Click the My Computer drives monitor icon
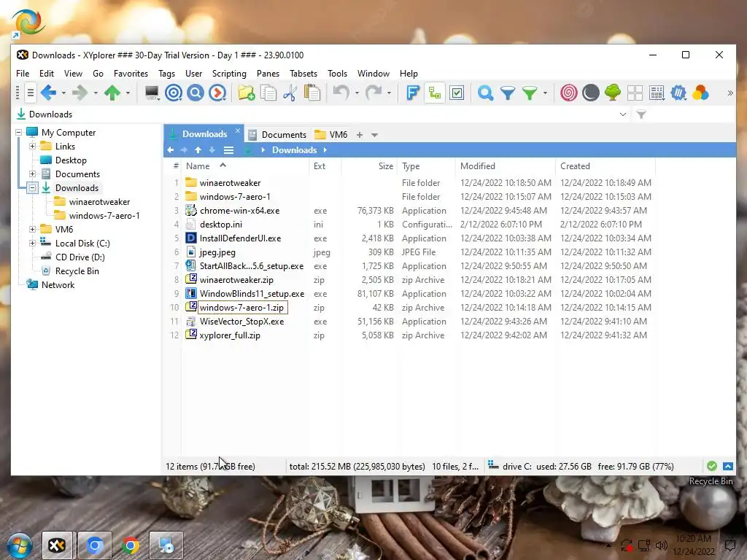 point(152,93)
